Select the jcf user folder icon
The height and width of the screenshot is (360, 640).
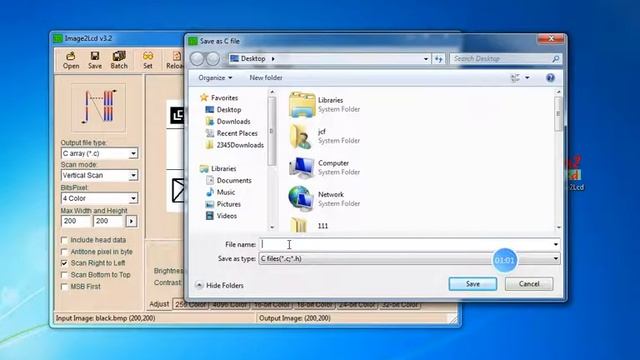[301, 136]
